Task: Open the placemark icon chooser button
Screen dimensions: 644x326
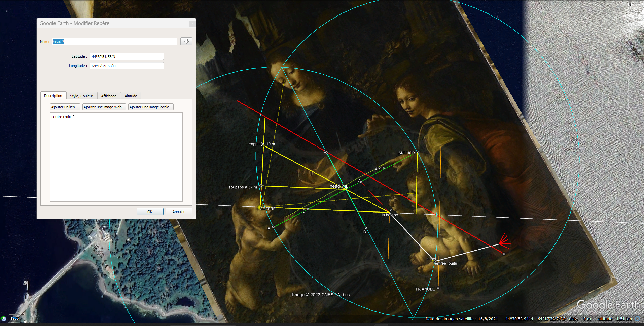Action: (x=186, y=41)
